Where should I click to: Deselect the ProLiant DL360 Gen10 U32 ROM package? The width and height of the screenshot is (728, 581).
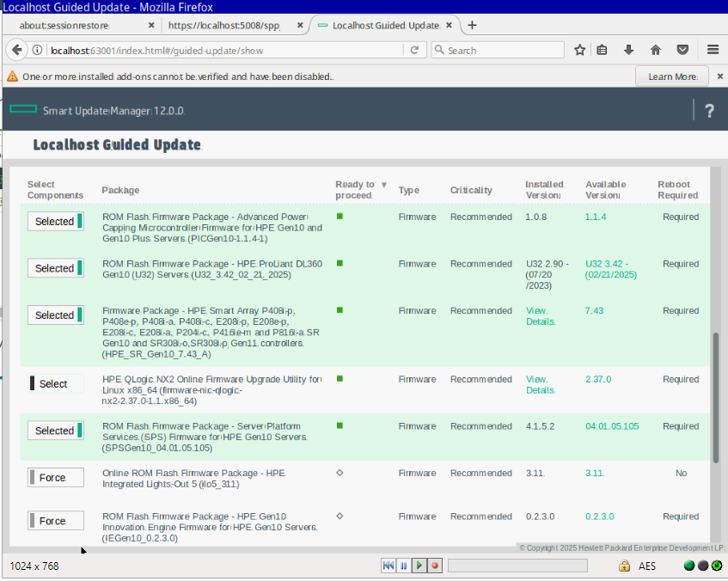(x=56, y=268)
